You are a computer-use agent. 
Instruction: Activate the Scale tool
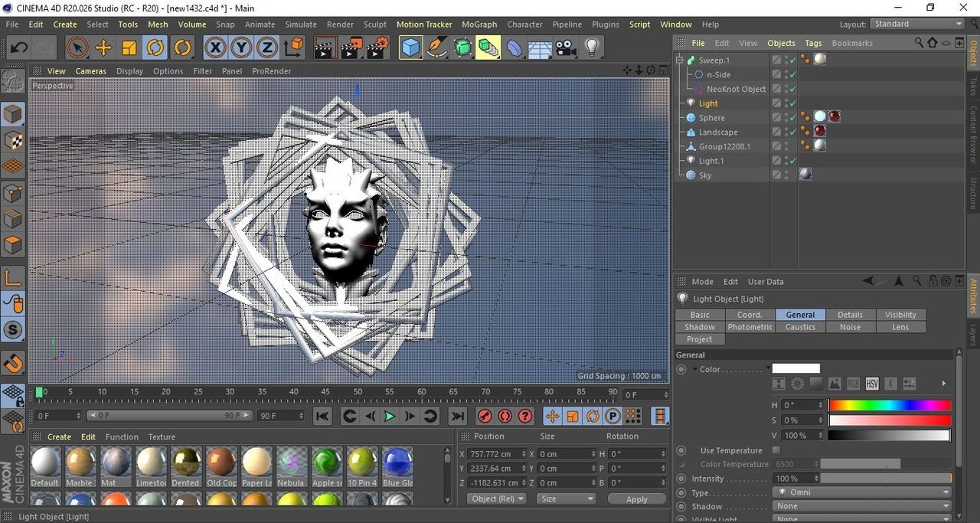coord(129,47)
